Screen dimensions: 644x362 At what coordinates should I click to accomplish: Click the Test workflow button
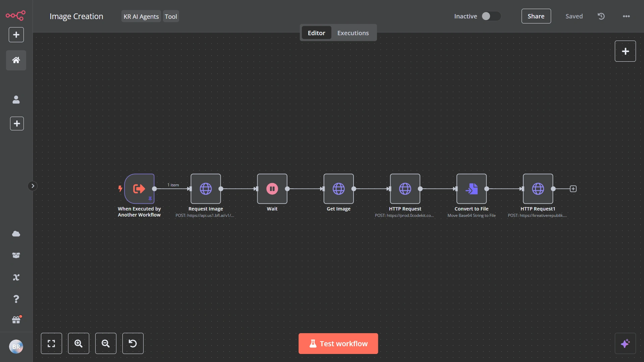point(338,344)
